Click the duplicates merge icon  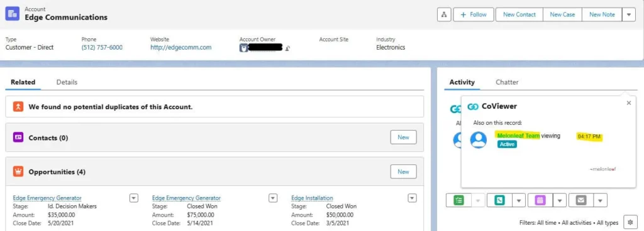coord(18,107)
